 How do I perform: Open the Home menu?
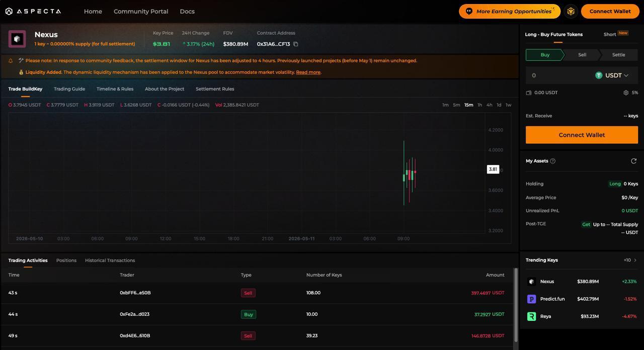93,11
